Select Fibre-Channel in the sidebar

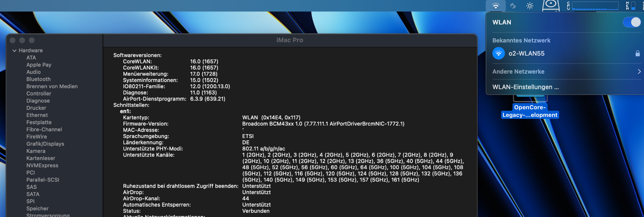tap(44, 129)
